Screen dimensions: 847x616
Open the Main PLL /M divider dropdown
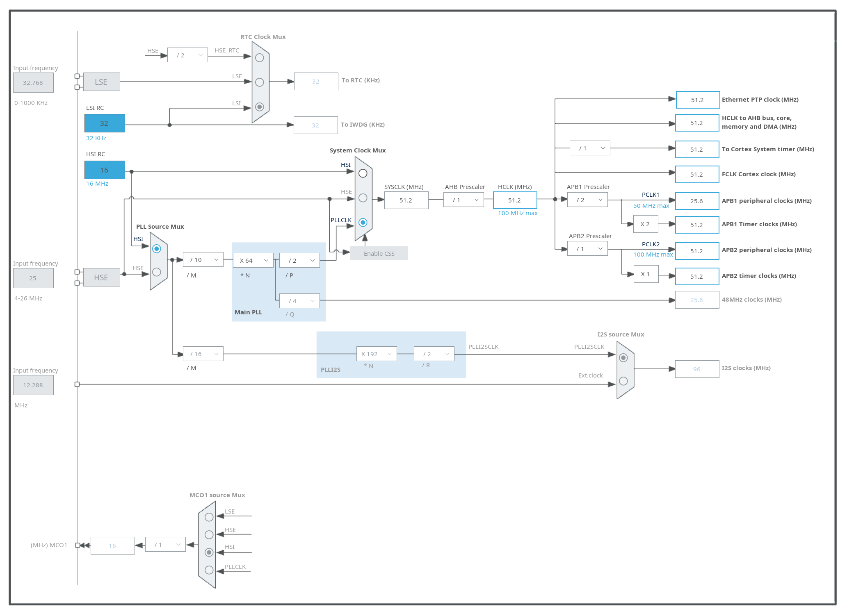pyautogui.click(x=203, y=260)
